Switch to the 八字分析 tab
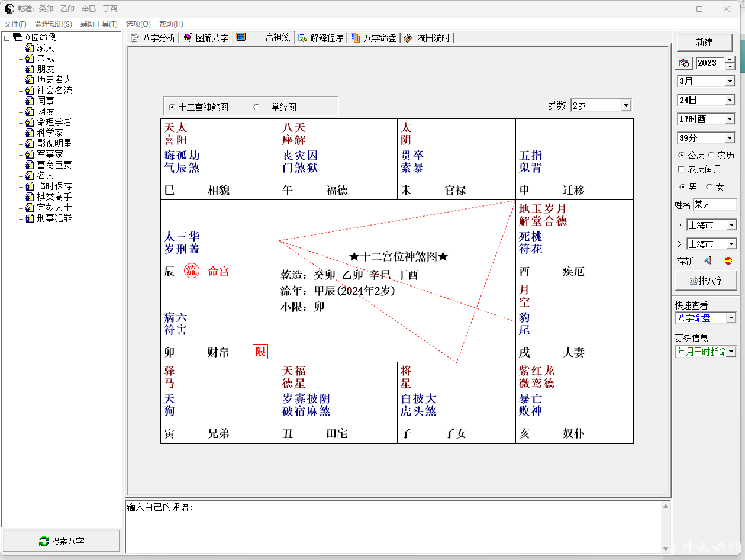Image resolution: width=745 pixels, height=560 pixels. tap(153, 38)
